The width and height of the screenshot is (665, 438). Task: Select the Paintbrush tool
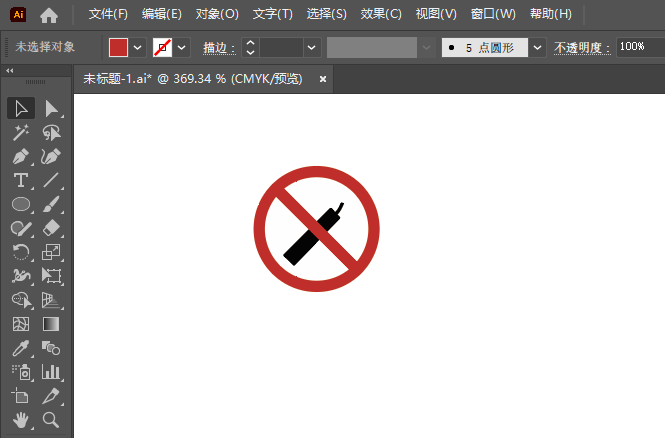51,204
